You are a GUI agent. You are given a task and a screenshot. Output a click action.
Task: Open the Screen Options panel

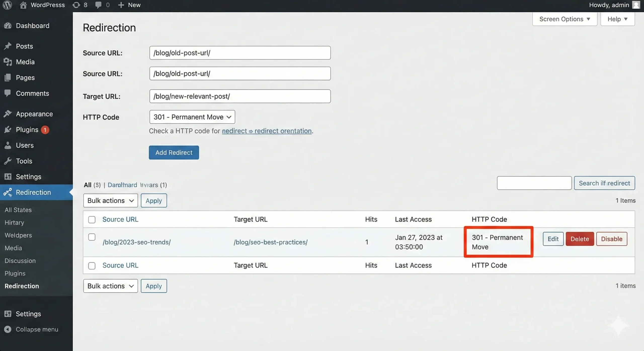tap(565, 19)
